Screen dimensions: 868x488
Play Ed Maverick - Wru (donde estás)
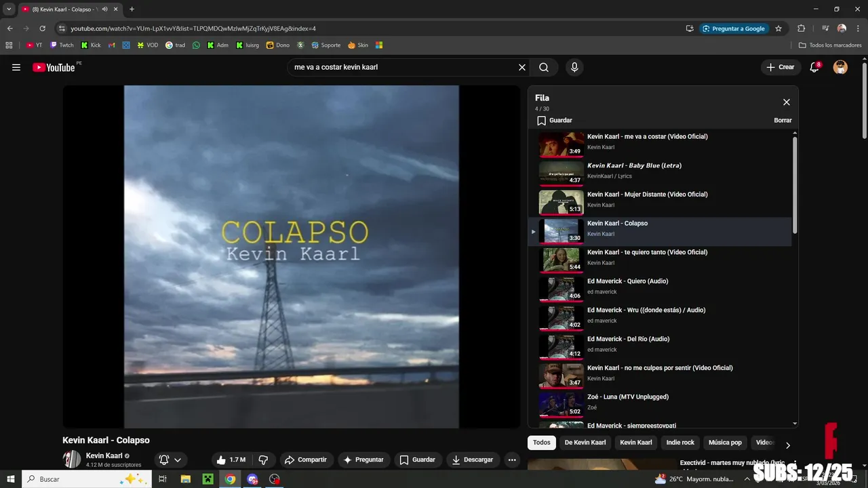point(660,318)
